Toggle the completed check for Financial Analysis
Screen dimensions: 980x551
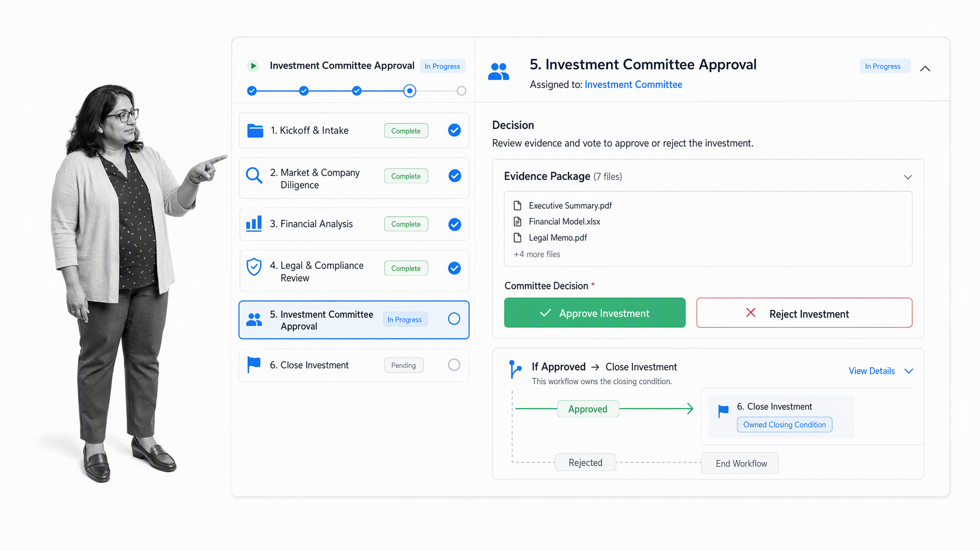click(x=455, y=224)
